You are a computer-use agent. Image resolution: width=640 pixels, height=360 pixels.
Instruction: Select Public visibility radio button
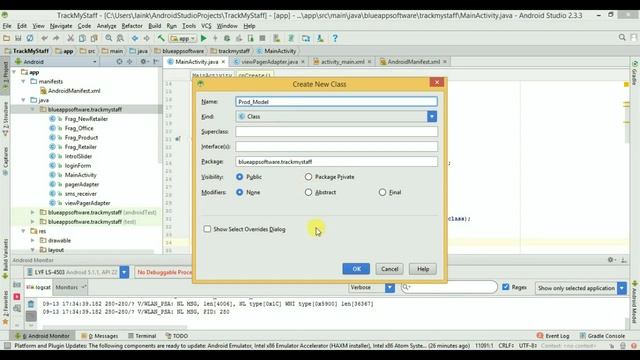(x=240, y=177)
